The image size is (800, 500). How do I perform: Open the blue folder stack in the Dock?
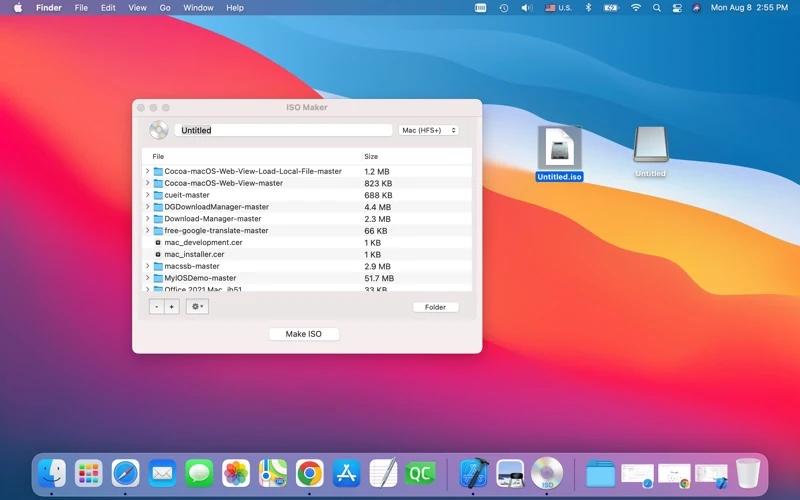click(x=600, y=473)
